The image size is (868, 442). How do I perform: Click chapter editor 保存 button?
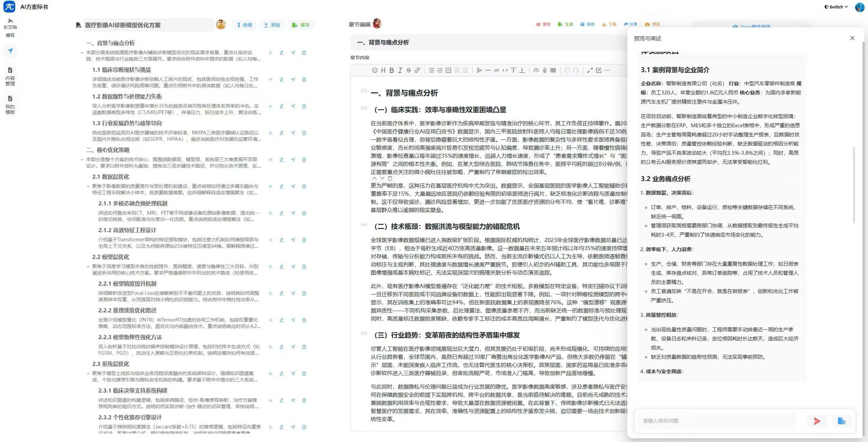click(x=587, y=24)
